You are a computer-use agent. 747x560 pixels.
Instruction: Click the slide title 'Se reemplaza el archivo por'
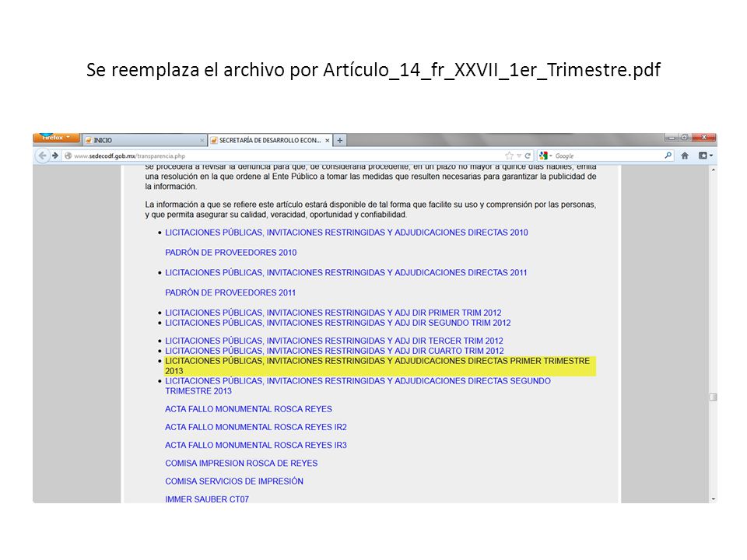point(373,69)
